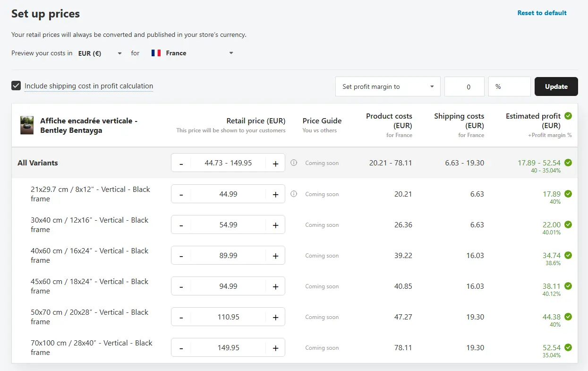Decrease the 40x60 cm variant price with minus
This screenshot has height=371, width=588.
tap(181, 256)
